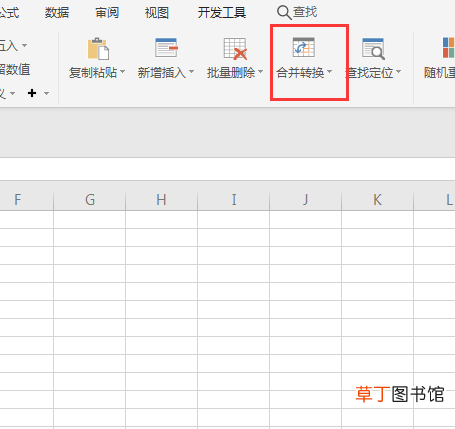Screen dimensions: 455x429
Task: Expand the 批量删除 dropdown arrow
Action: click(260, 72)
